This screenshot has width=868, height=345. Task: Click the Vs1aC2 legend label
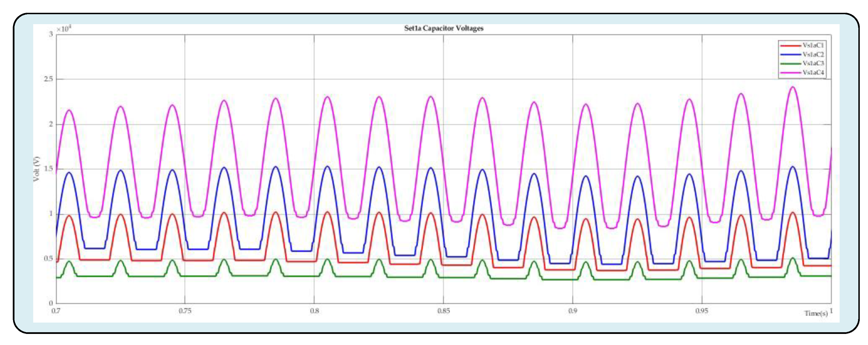click(x=813, y=54)
